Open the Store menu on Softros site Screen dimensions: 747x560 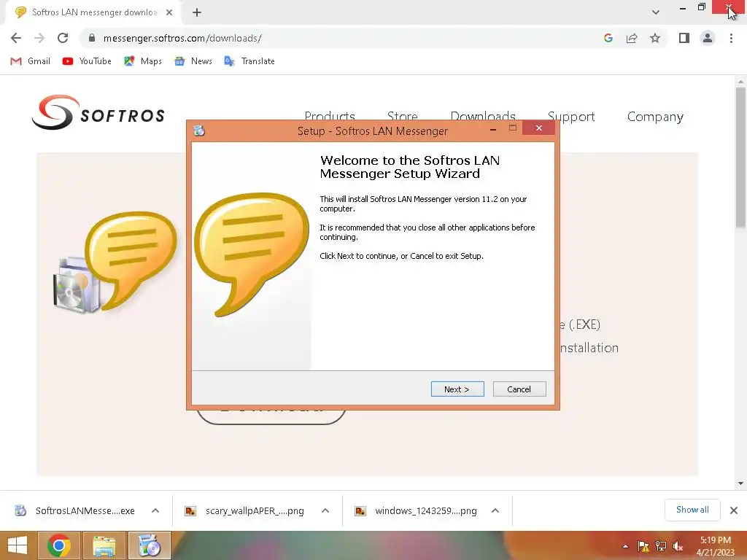pyautogui.click(x=403, y=114)
